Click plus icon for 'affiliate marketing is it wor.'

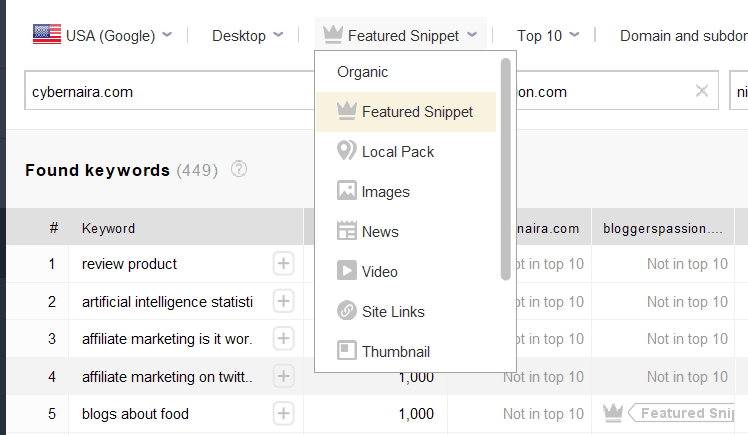[283, 339]
